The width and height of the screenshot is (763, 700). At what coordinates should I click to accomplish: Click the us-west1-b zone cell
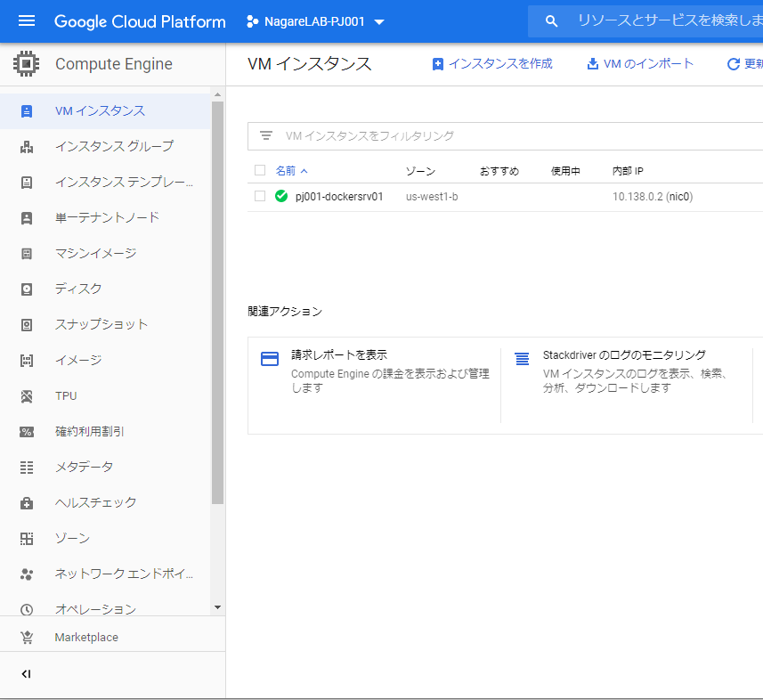pyautogui.click(x=432, y=197)
